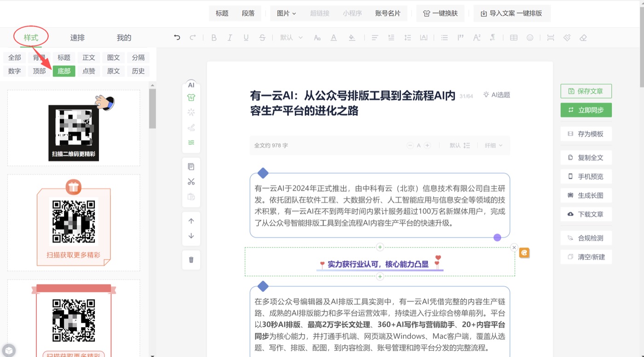Increase font size with the plus stepper

point(427,145)
